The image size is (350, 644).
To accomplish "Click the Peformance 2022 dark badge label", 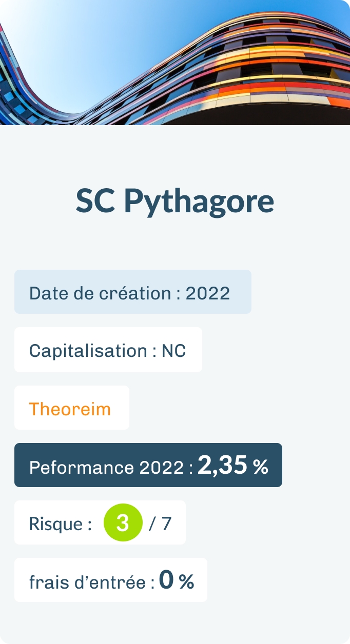I will coord(111,467).
